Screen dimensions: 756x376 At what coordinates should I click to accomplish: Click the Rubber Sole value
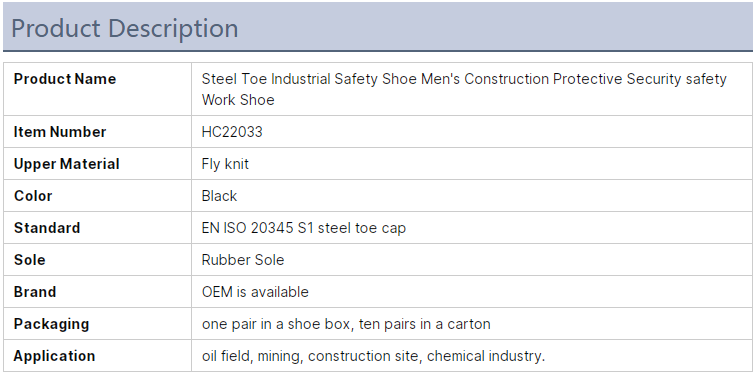pyautogui.click(x=243, y=260)
